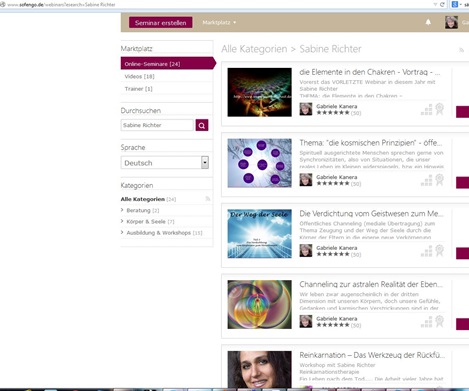The height and width of the screenshot is (391, 469).
Task: Click the magnifier search button
Action: pyautogui.click(x=202, y=125)
